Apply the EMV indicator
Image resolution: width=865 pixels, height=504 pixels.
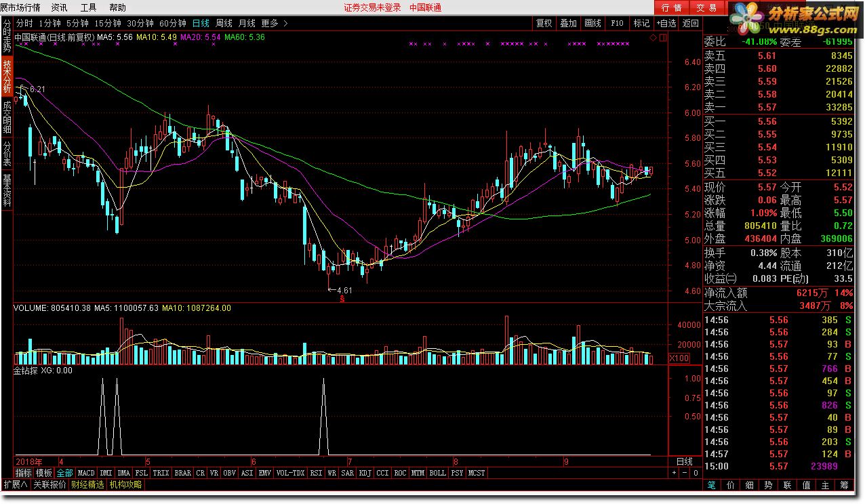point(265,473)
